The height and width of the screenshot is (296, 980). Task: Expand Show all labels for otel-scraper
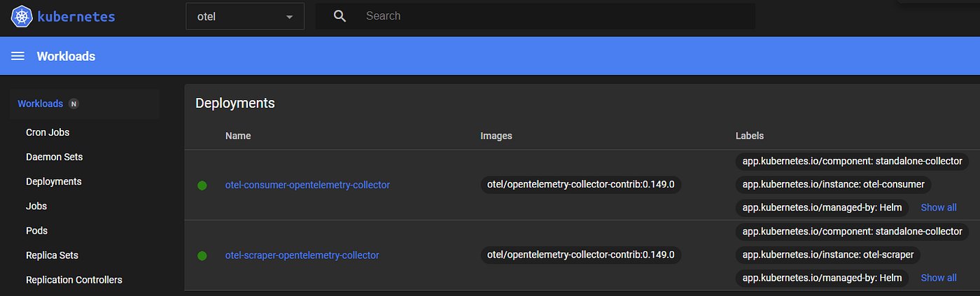pos(939,278)
